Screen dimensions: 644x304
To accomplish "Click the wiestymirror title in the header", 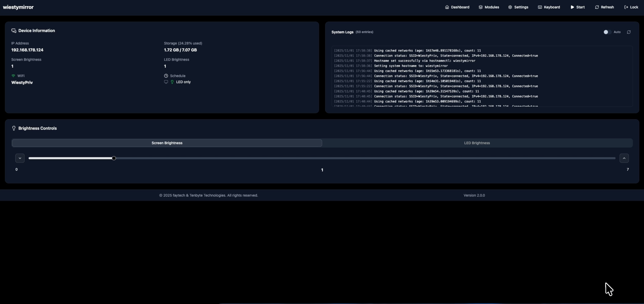I will click(18, 7).
